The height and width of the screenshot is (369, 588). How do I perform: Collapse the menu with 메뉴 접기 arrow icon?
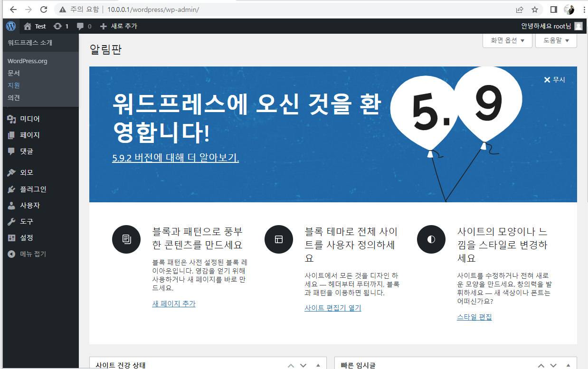[x=12, y=254]
